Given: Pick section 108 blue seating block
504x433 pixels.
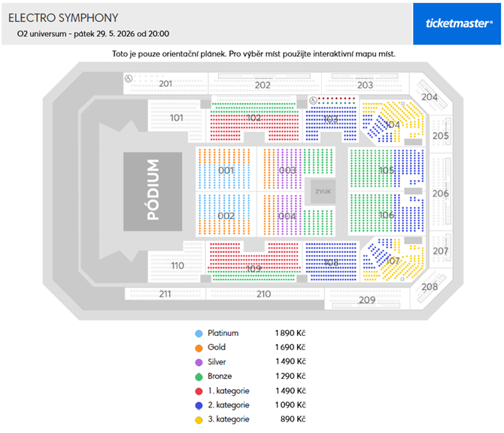Looking at the screenshot, I should click(329, 262).
